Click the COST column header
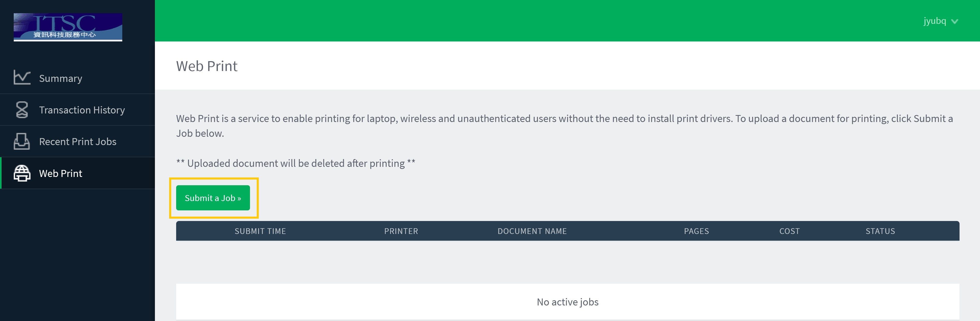Viewport: 980px width, 321px height. pos(789,231)
